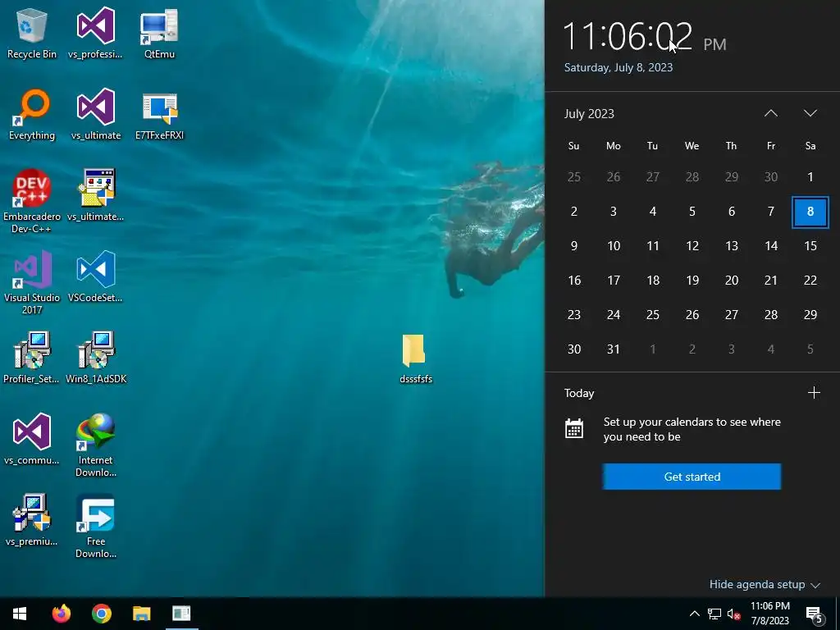
Task: Show hidden system tray icons
Action: 694,614
